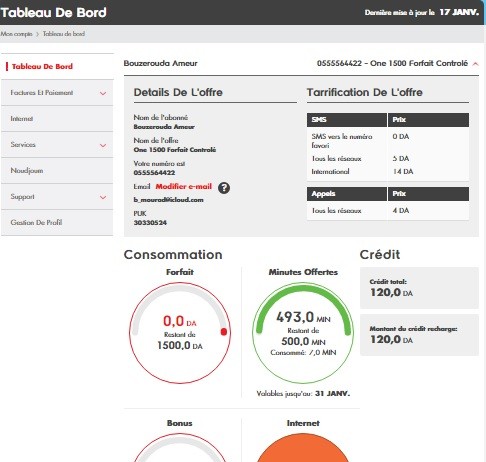The image size is (486, 462).
Task: Click the Bouzerouda Ameur account name header
Action: pyautogui.click(x=160, y=63)
